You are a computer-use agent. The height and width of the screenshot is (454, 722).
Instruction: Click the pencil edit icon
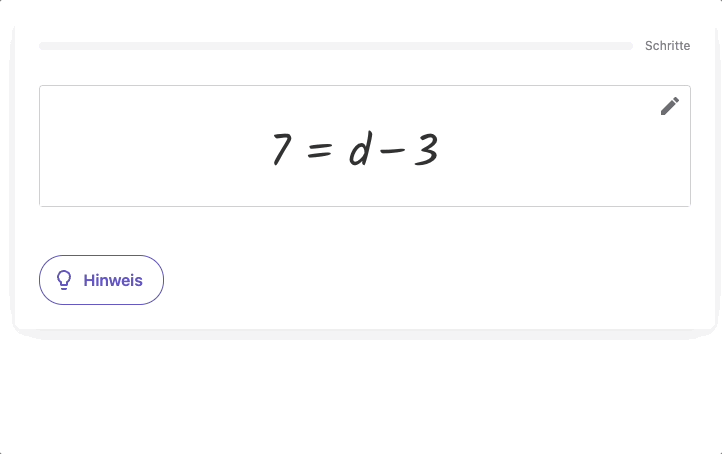click(670, 106)
